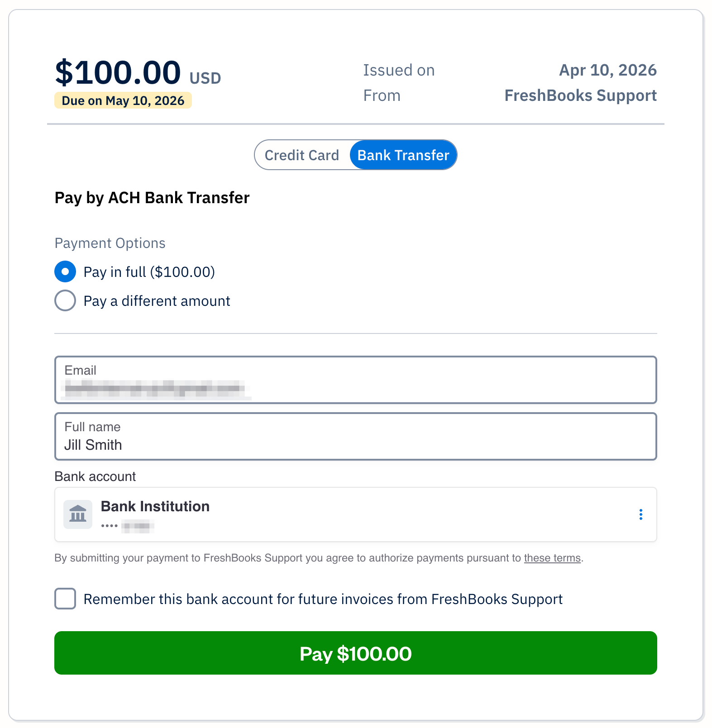Click the Due on May 10, 2026 badge
This screenshot has width=712, height=728.
pyautogui.click(x=123, y=100)
